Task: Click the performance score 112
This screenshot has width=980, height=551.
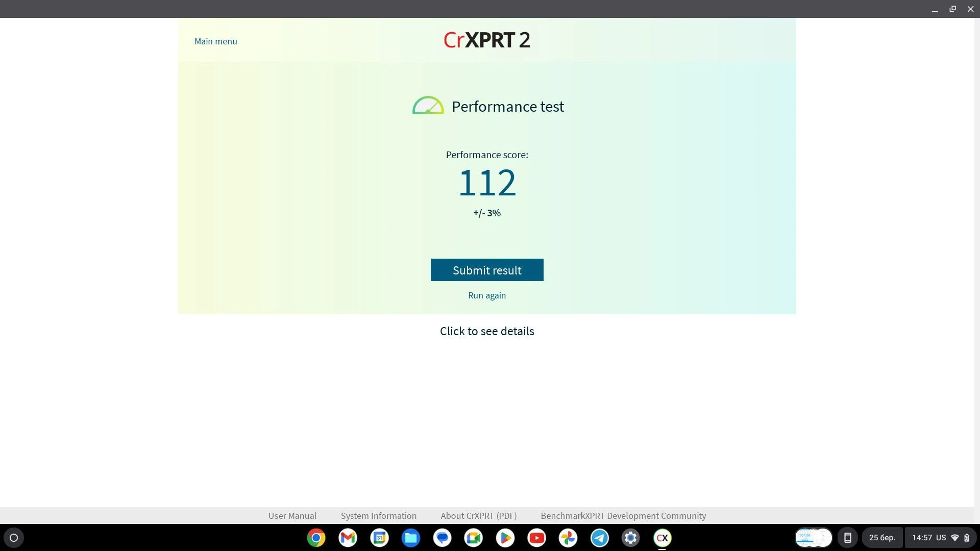Action: pos(487,183)
